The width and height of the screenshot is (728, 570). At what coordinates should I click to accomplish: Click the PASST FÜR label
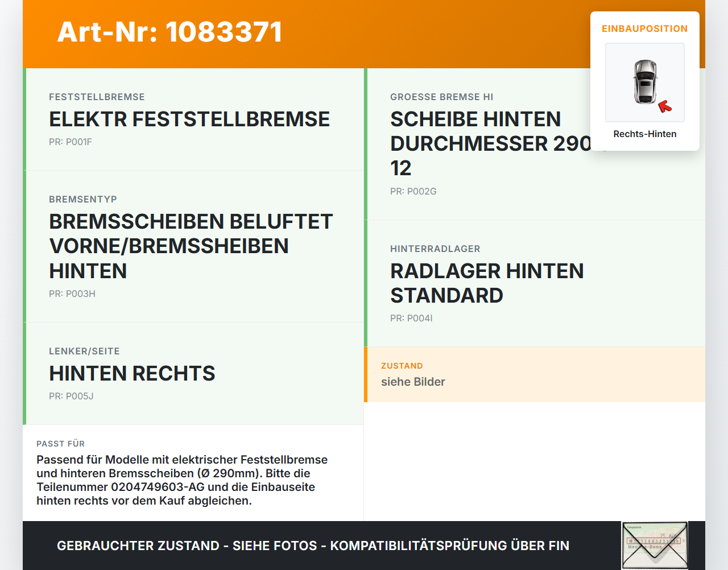pyautogui.click(x=60, y=444)
